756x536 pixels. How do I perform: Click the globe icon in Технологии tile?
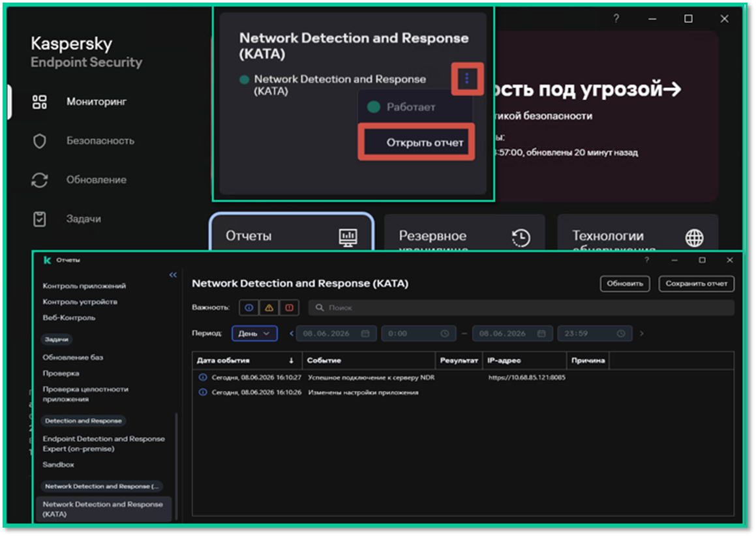tap(694, 237)
